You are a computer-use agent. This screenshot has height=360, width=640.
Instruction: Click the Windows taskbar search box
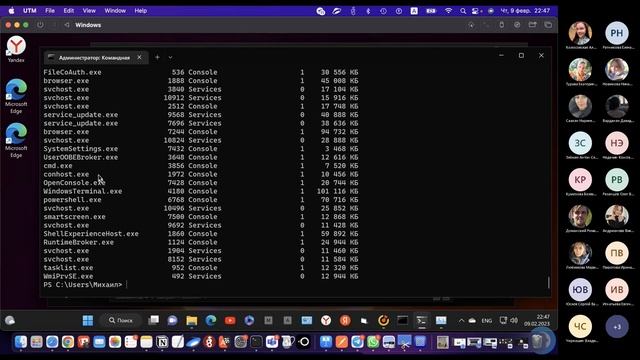coord(121,320)
